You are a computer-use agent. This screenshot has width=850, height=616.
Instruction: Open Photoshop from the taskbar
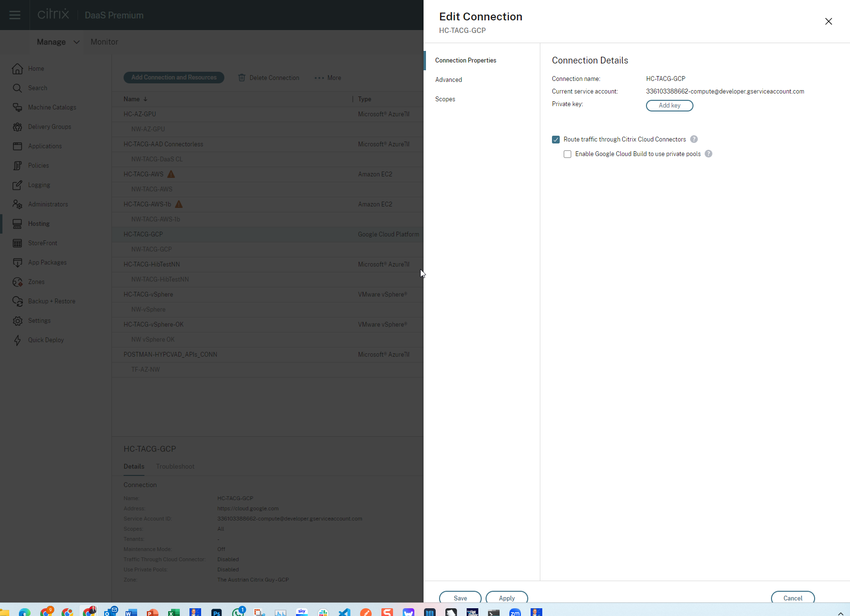coord(217,612)
